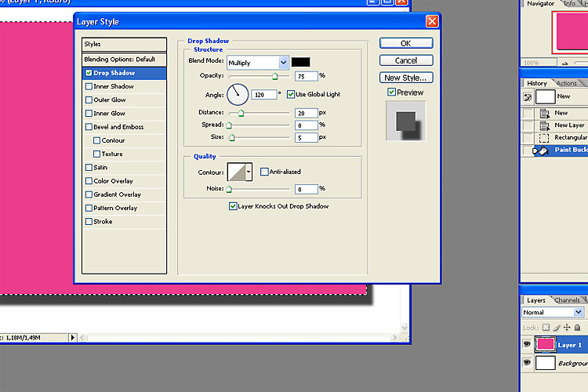Viewport: 588px width, 392px height.
Task: Open the Contour picker dropdown arrow
Action: coord(249,172)
